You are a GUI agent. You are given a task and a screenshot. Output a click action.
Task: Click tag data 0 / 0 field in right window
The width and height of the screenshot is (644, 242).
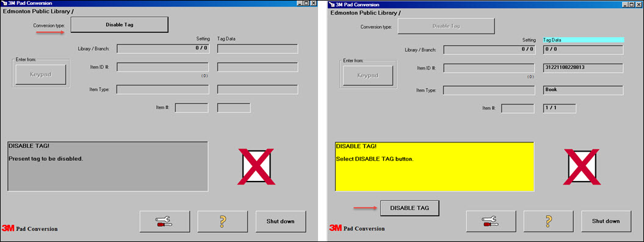583,50
